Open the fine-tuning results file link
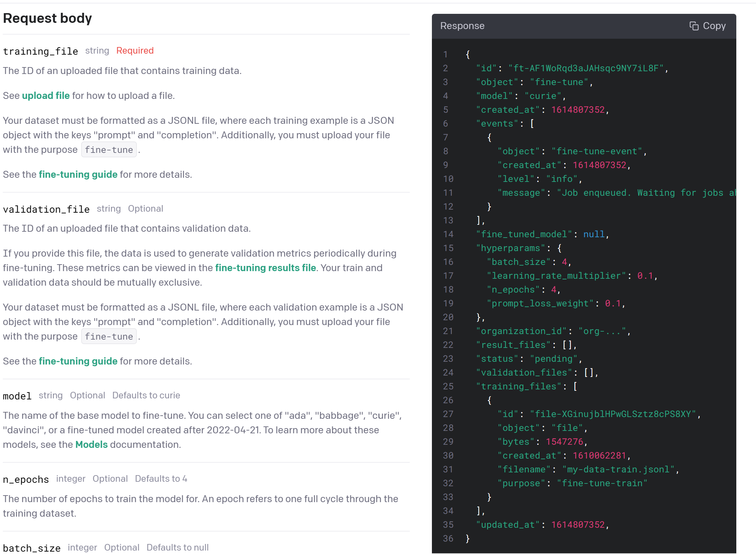Screen dimensions: 756x554 pos(265,268)
